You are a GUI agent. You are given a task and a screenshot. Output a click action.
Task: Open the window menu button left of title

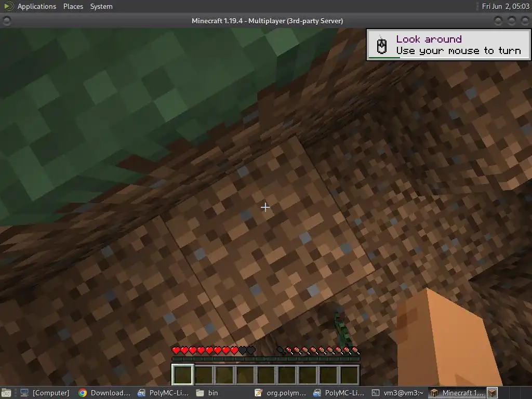click(x=6, y=21)
